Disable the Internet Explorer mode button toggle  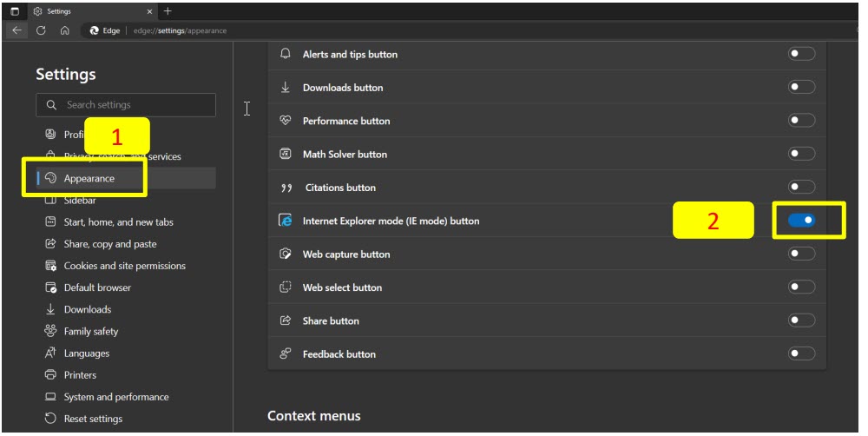[801, 221]
